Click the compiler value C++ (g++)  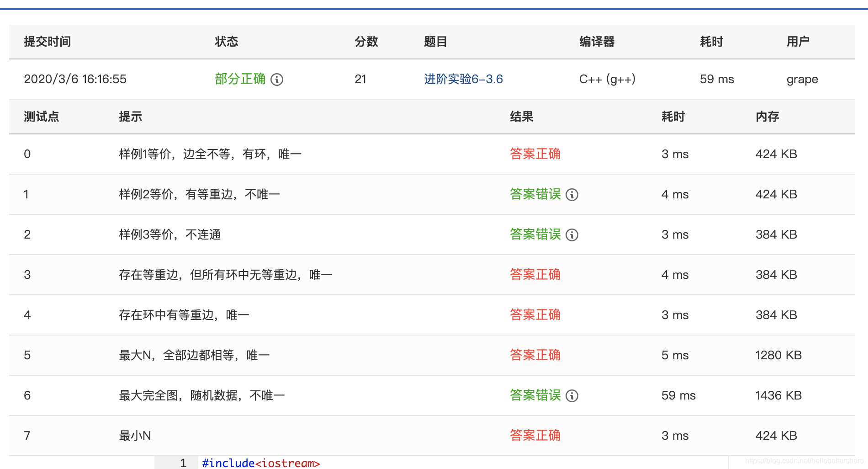coord(607,79)
